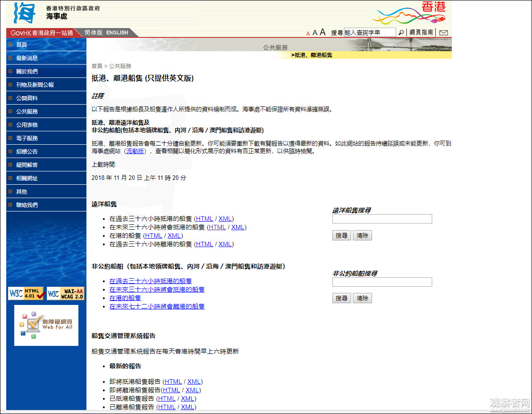Open the envelope email icon
This screenshot has height=414, width=532.
coord(443,32)
